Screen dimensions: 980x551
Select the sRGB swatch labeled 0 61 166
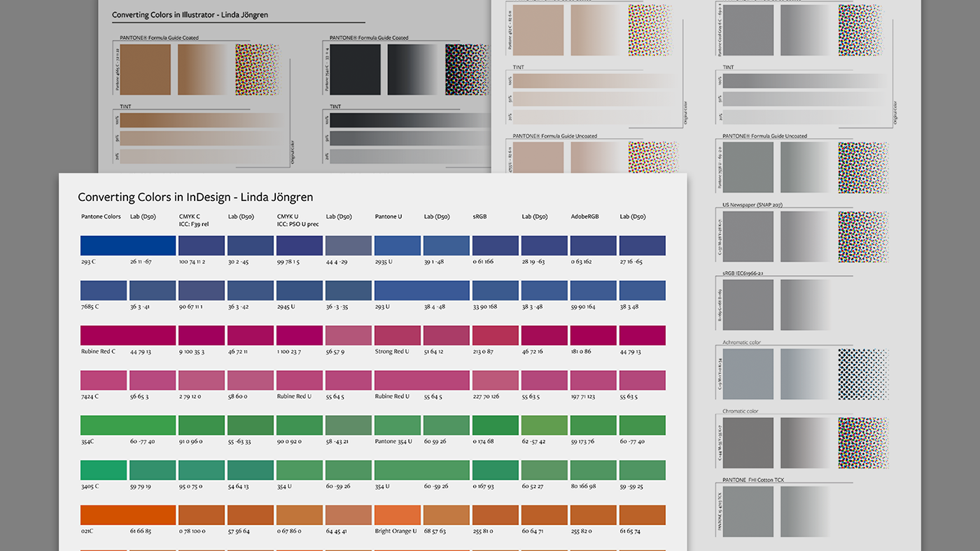click(496, 246)
